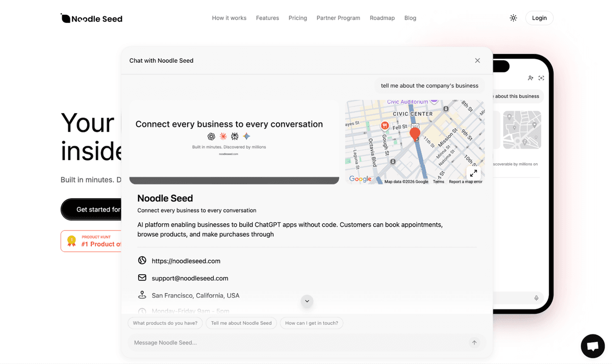This screenshot has width=612, height=364.
Task: Click the red location pin on map
Action: click(415, 134)
